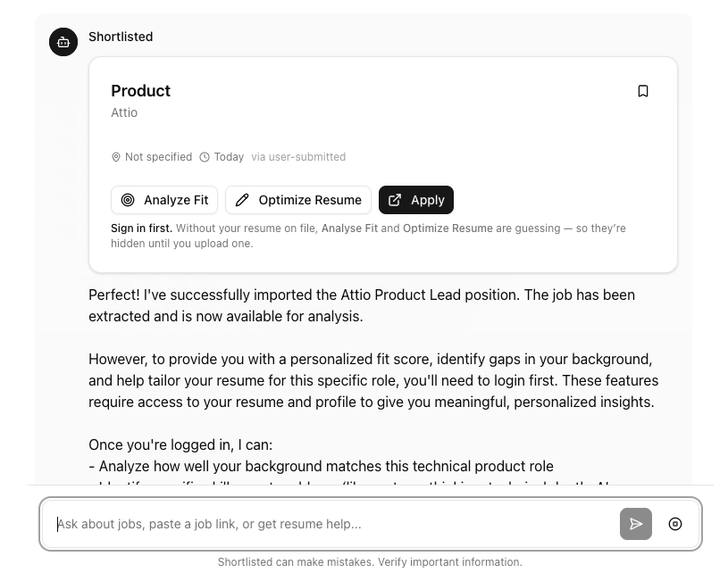Click the Shortlisted sender name
This screenshot has width=728, height=573.
[121, 37]
